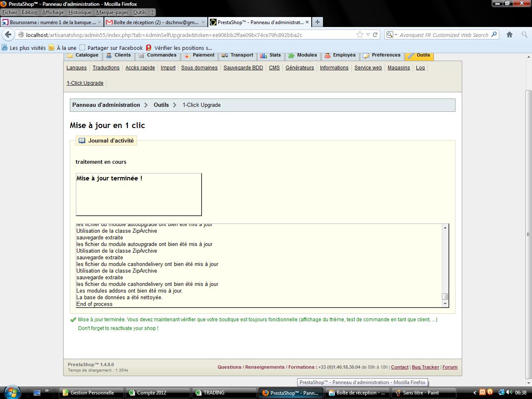Open the ? help menu
The width and height of the screenshot is (532, 399).
153,12
